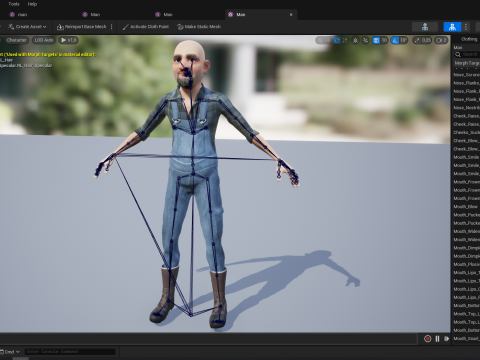This screenshot has height=360, width=480.
Task: Open camera speed setting
Action: [x=441, y=40]
